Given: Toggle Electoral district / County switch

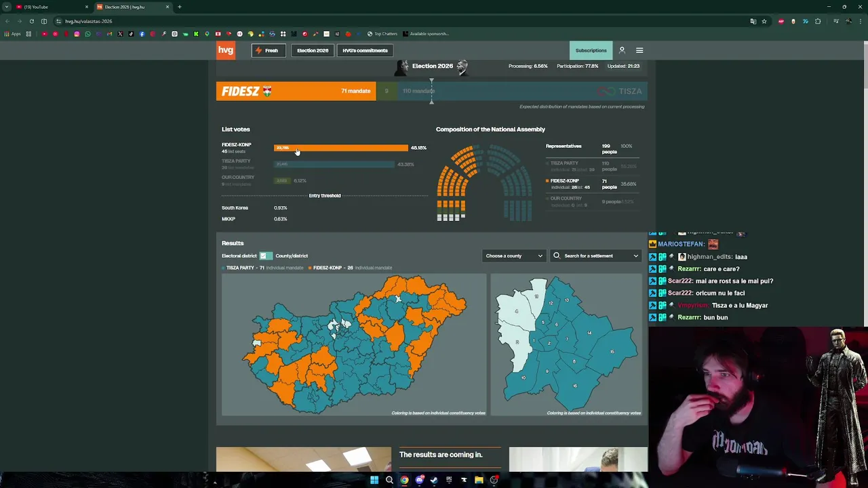Looking at the screenshot, I should (265, 256).
